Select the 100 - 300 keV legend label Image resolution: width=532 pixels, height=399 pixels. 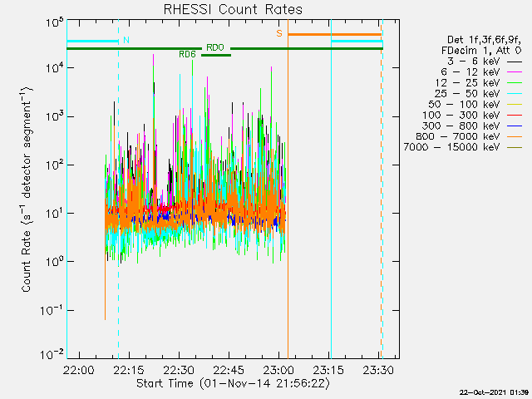461,115
